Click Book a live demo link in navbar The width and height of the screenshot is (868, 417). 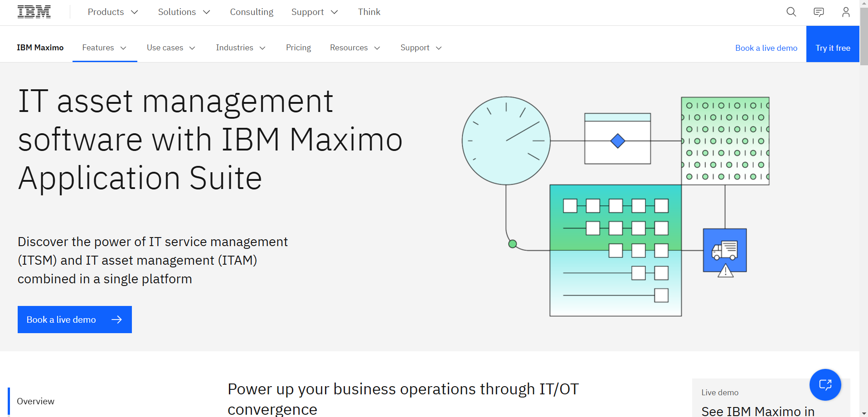click(x=766, y=48)
